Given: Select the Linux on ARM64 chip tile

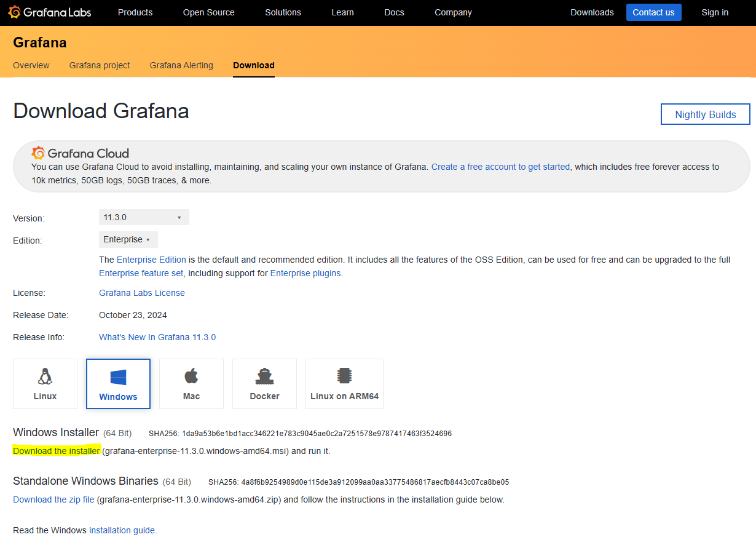Looking at the screenshot, I should (344, 384).
